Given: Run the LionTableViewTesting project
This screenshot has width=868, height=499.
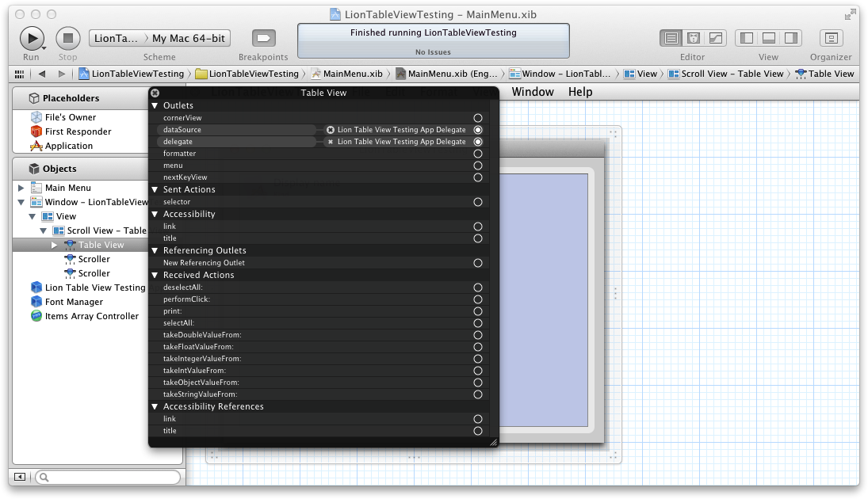Looking at the screenshot, I should [32, 38].
